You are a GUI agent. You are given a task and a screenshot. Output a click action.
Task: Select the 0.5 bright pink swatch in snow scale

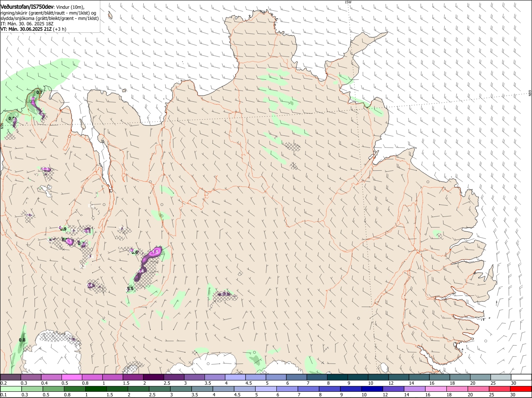tap(71, 377)
